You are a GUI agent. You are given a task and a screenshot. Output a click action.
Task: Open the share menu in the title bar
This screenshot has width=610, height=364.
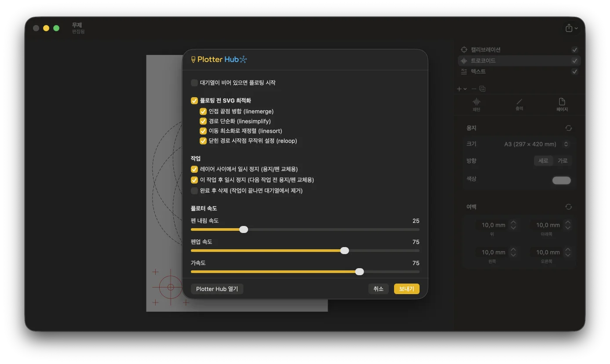pos(572,28)
